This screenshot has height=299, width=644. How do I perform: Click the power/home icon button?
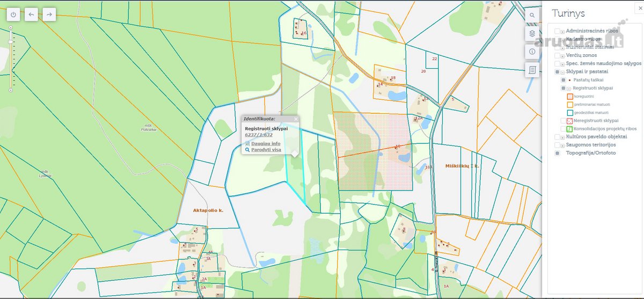pos(13,14)
